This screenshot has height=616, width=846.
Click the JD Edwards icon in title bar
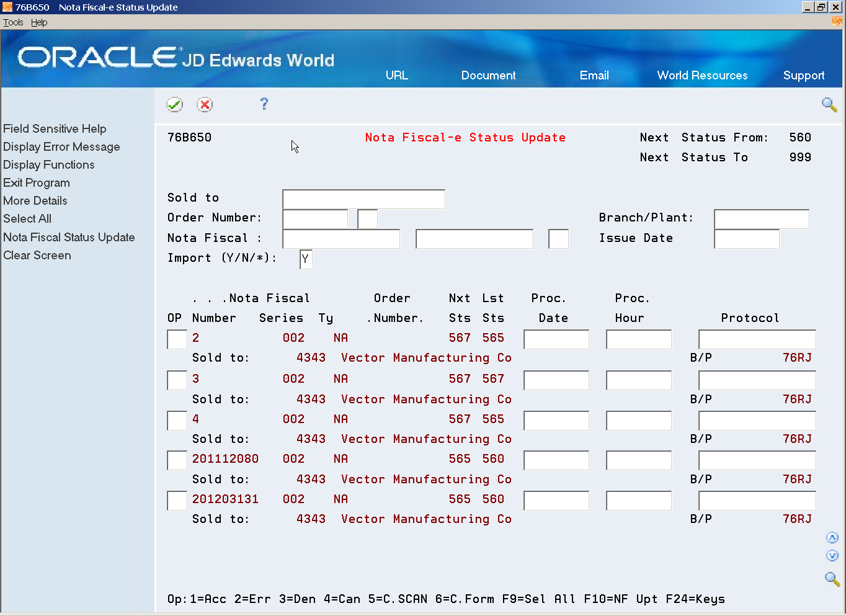(x=7, y=7)
